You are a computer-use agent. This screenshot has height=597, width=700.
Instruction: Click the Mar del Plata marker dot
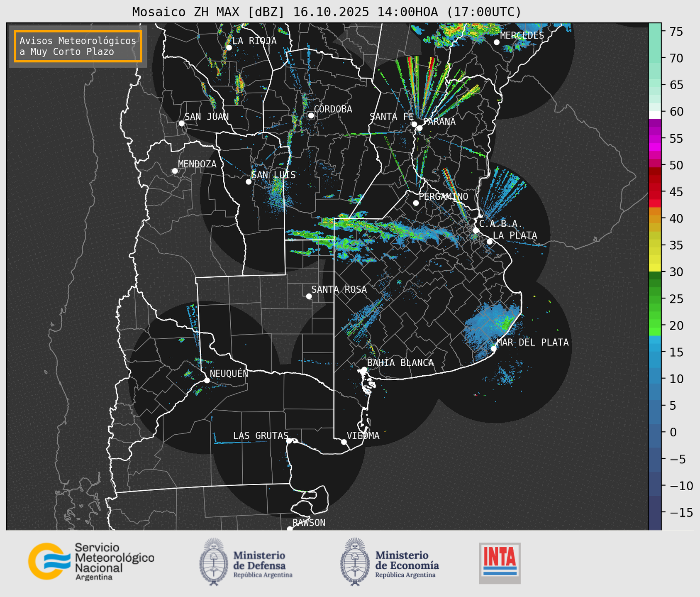tap(494, 348)
